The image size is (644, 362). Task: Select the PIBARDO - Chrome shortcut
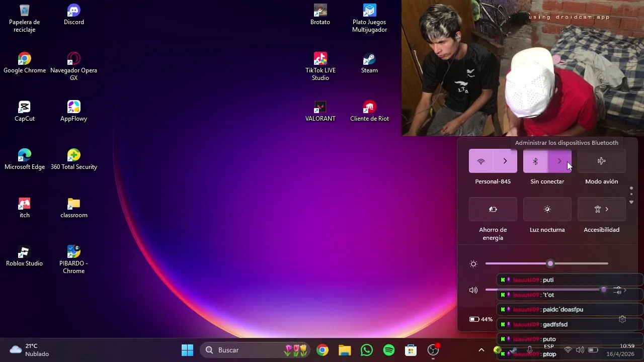click(74, 259)
